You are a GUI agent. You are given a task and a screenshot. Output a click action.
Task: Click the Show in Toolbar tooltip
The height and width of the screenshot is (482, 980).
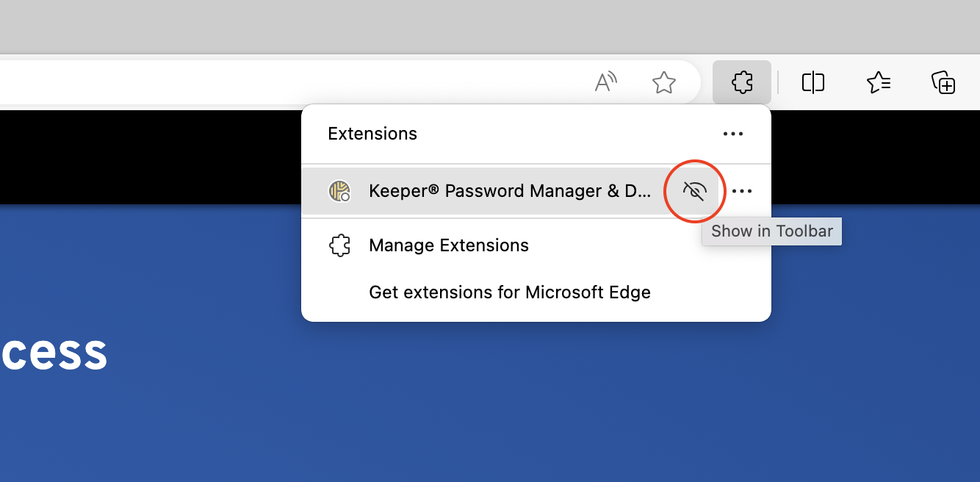[772, 231]
